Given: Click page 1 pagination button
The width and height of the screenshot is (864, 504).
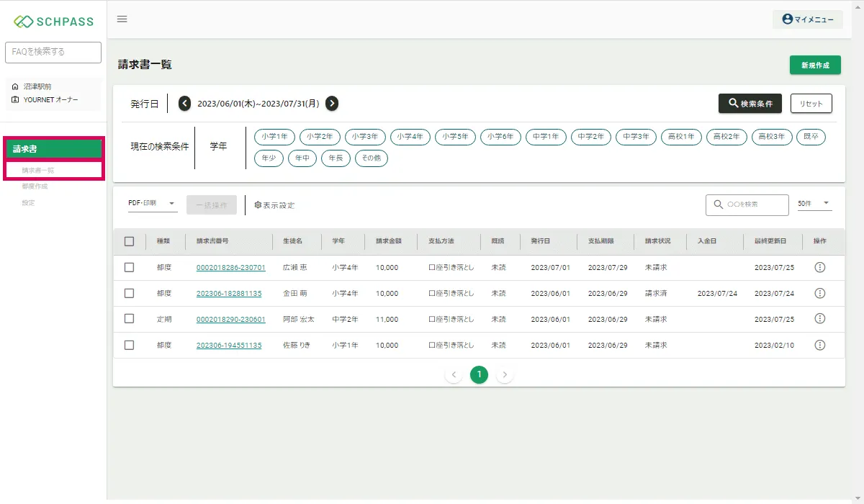Looking at the screenshot, I should pyautogui.click(x=480, y=374).
